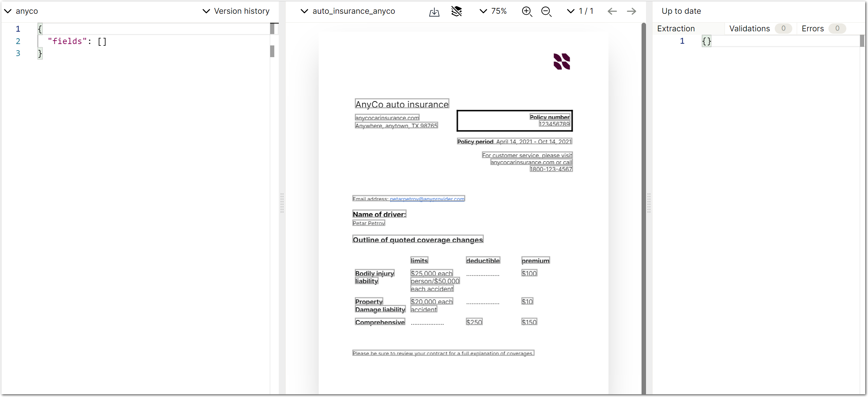Go to the previous page arrow
Screen dimensions: 868x397
(x=612, y=11)
